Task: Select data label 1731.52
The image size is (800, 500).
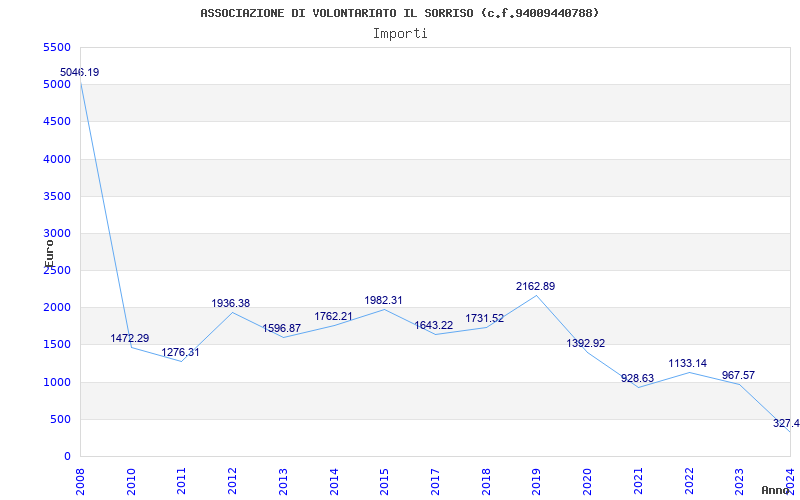Action: pyautogui.click(x=485, y=319)
